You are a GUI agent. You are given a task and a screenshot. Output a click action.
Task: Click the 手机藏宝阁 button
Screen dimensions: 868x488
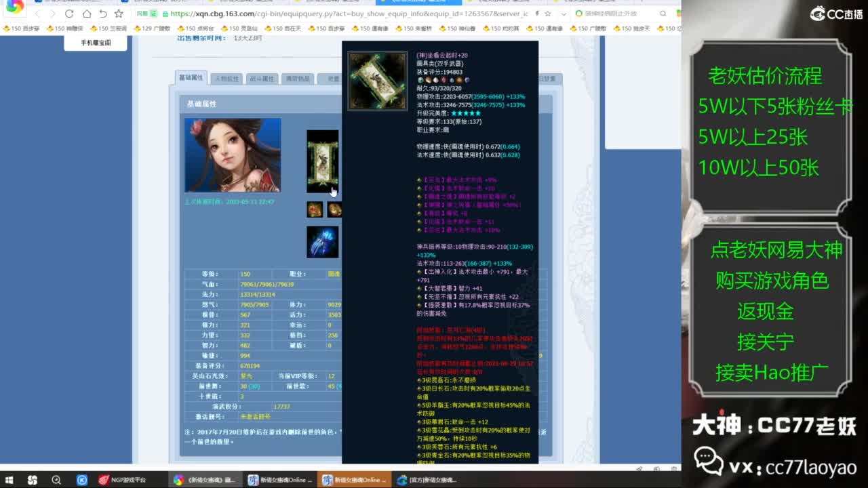(x=96, y=43)
